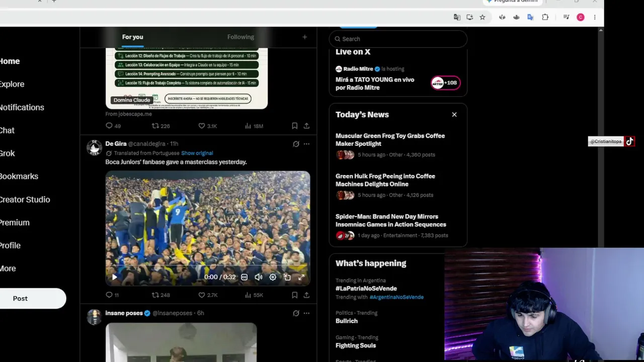The image size is (644, 362).
Task: Open the more menu on the De Gira post
Action: (306, 144)
